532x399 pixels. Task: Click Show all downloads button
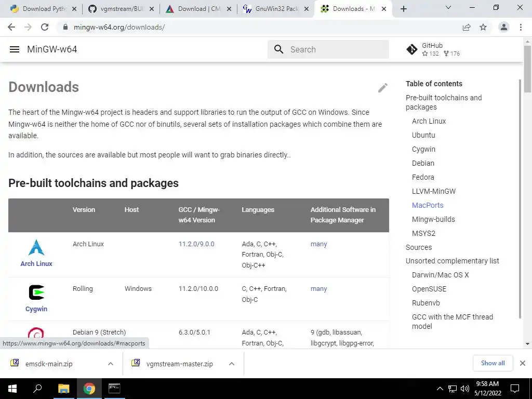pyautogui.click(x=493, y=363)
